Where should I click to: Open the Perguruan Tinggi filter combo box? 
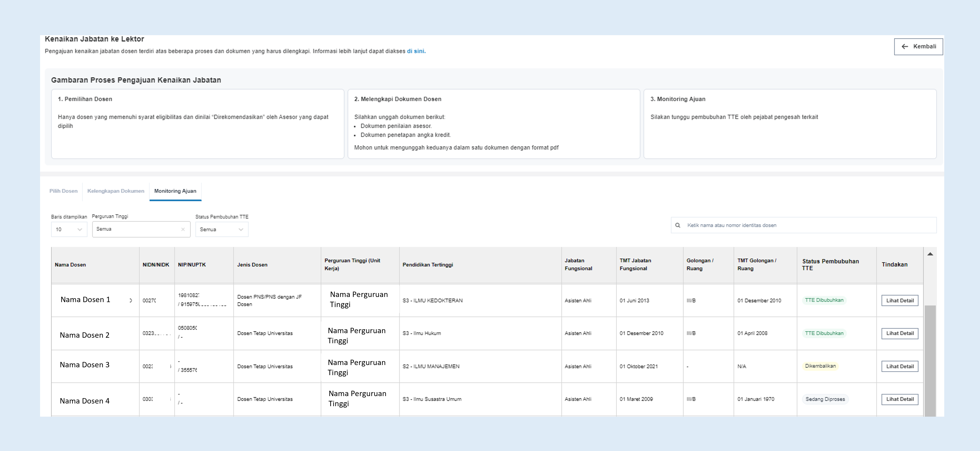(x=141, y=229)
